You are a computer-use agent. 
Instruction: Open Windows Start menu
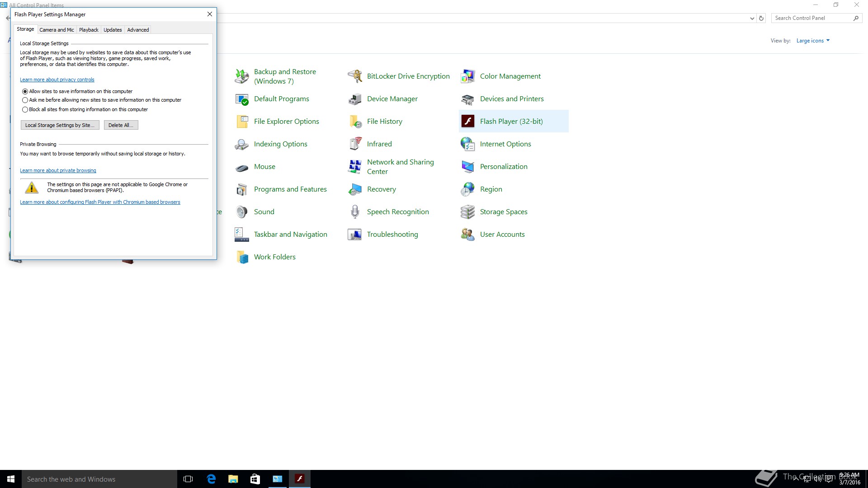coord(11,479)
